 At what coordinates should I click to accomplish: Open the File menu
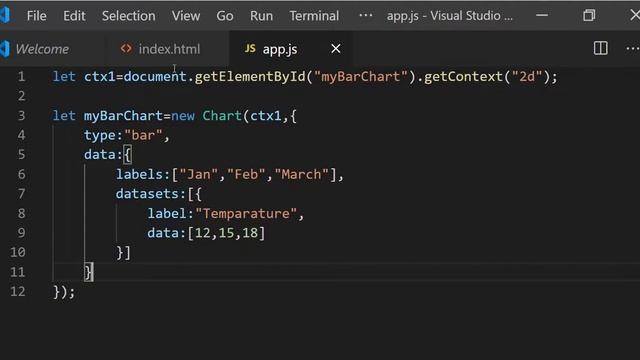[x=36, y=16]
